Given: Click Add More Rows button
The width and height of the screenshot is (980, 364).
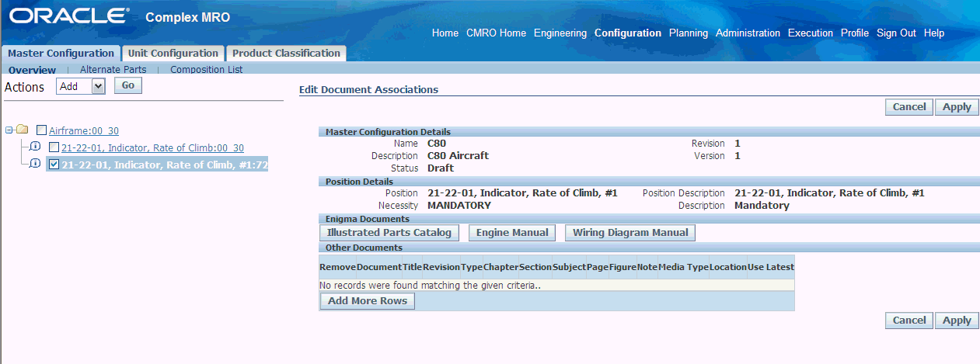Looking at the screenshot, I should point(368,301).
